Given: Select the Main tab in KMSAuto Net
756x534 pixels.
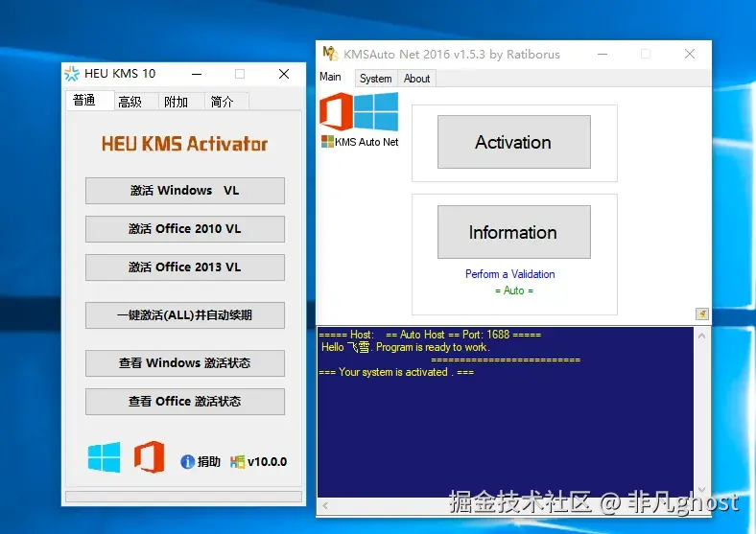Looking at the screenshot, I should (330, 77).
